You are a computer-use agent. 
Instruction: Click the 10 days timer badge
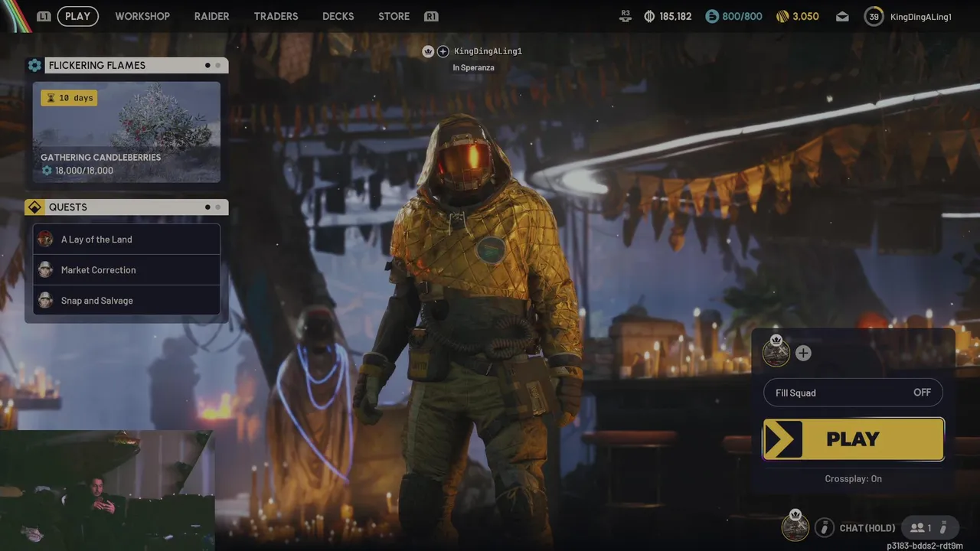pos(69,98)
